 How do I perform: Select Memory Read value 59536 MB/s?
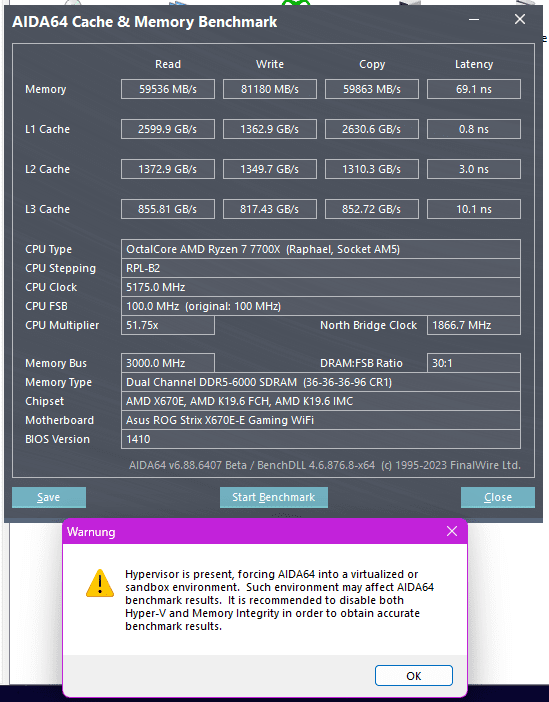coord(168,89)
